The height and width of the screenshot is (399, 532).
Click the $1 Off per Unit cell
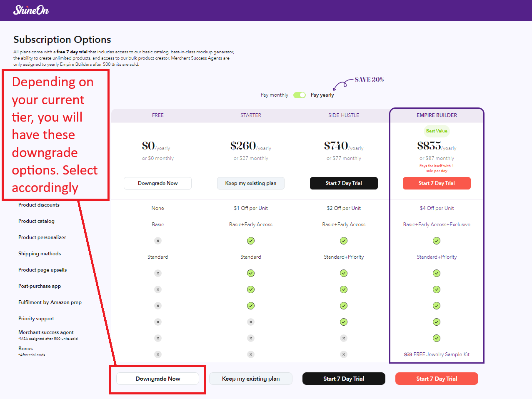[x=251, y=208]
